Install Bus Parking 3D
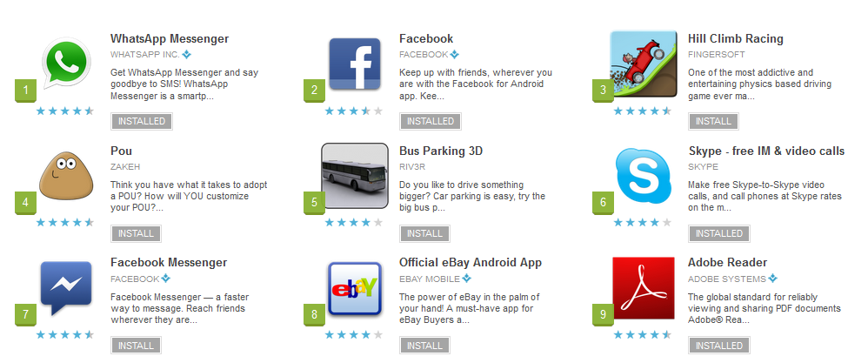 point(424,233)
